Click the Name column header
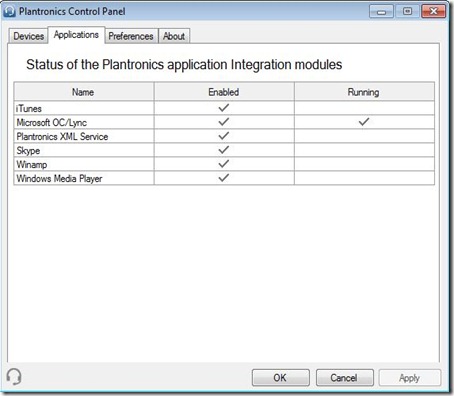Viewport: 454px width, 396px height. pos(83,92)
